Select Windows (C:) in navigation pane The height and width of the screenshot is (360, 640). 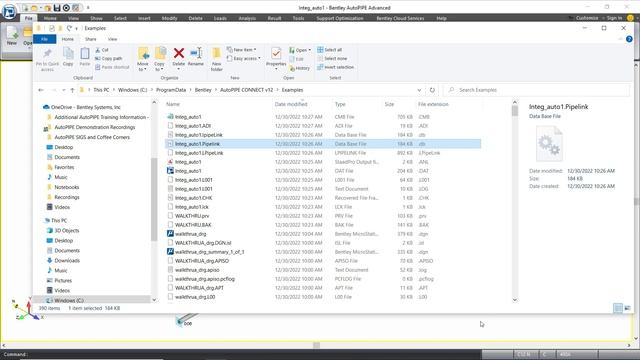point(69,300)
